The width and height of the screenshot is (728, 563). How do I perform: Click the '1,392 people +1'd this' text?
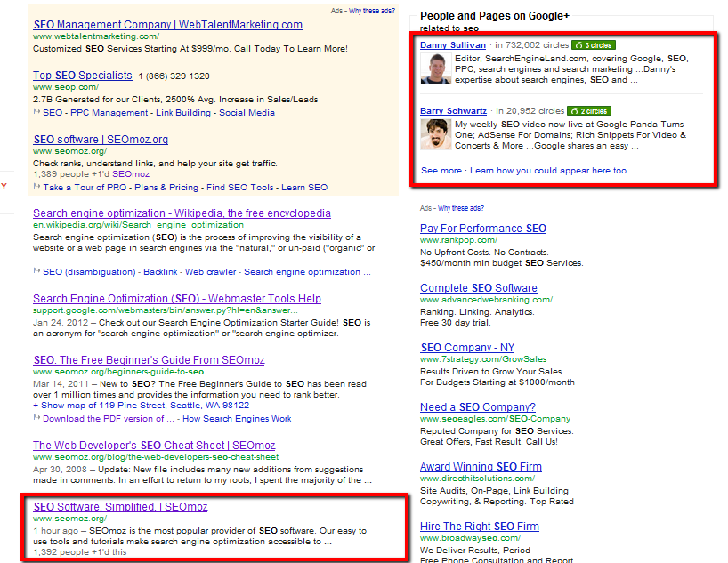80,551
